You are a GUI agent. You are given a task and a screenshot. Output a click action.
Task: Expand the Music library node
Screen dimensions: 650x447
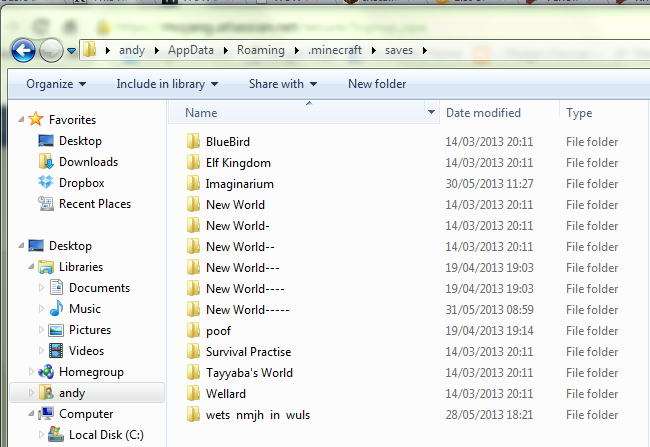pyautogui.click(x=41, y=309)
